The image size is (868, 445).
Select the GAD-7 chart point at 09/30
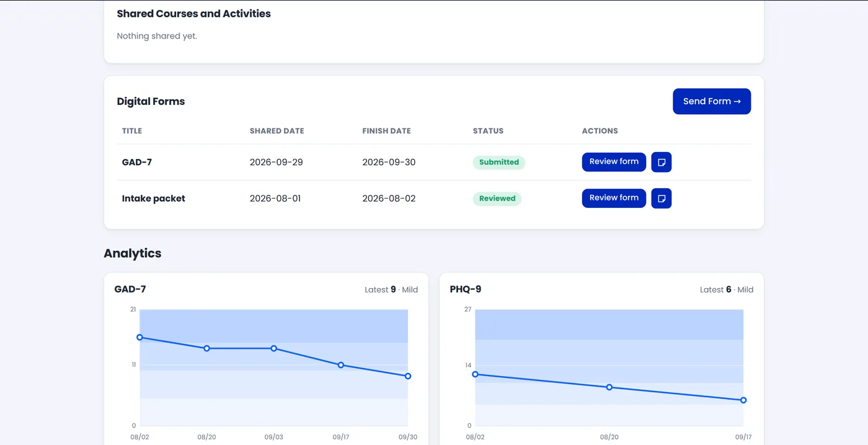408,376
